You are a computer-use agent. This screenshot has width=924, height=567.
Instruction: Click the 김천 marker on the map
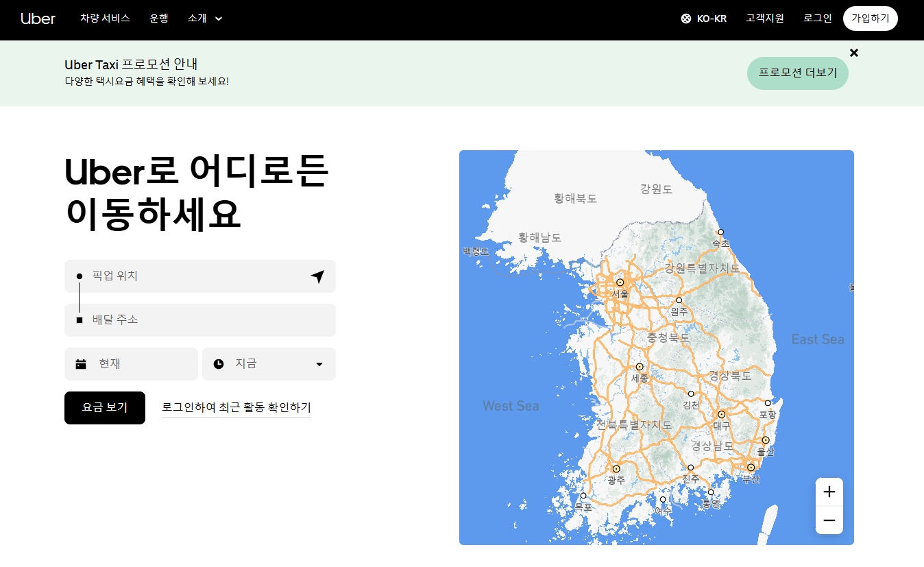pos(691,394)
